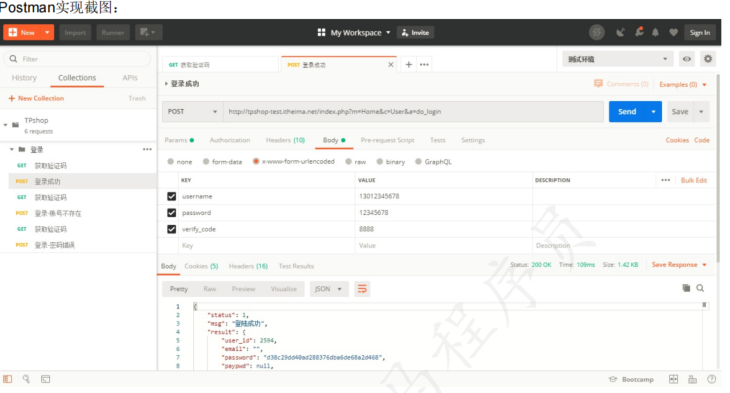Open the POST method dropdown
Viewport: 730px width, 393px height.
(192, 112)
